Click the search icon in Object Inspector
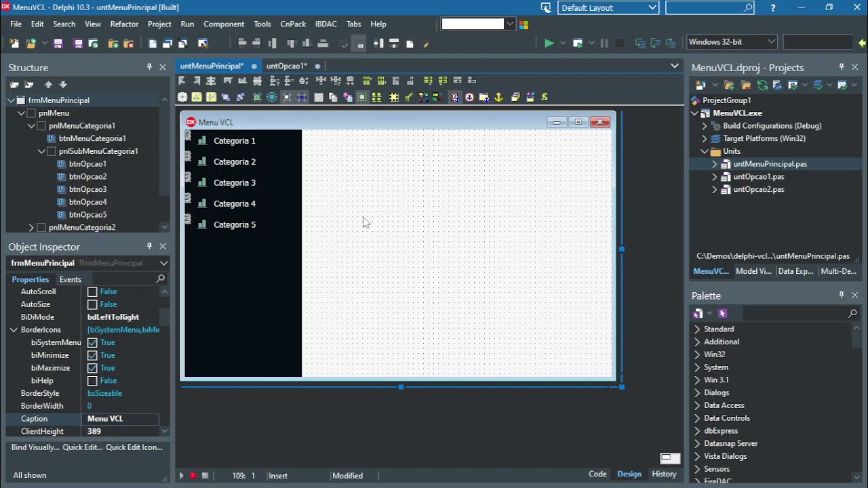Viewport: 868px width, 488px height. [161, 279]
